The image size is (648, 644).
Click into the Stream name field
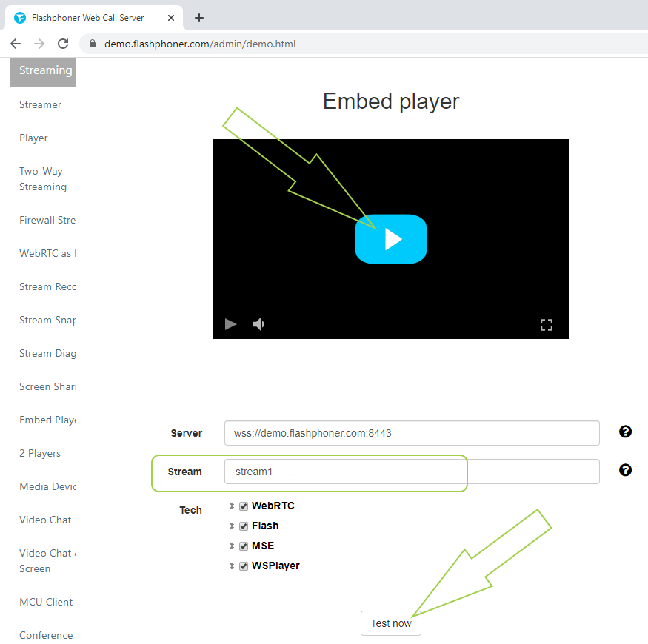pyautogui.click(x=412, y=472)
